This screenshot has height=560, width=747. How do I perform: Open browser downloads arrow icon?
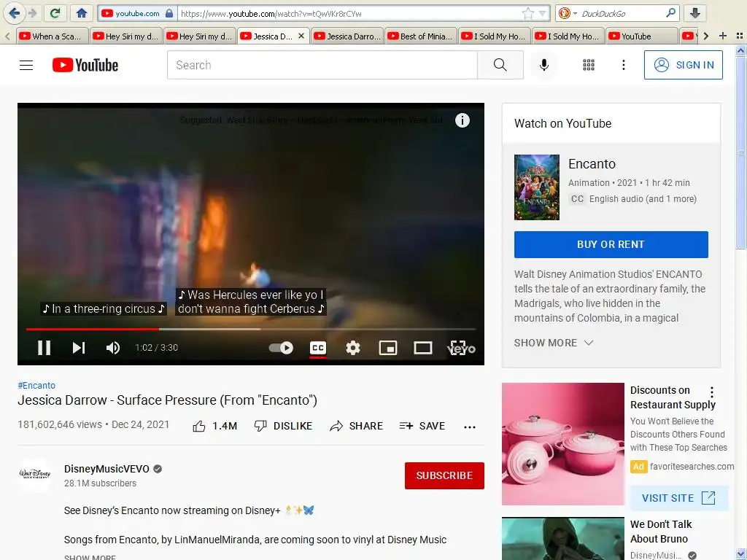click(x=694, y=13)
